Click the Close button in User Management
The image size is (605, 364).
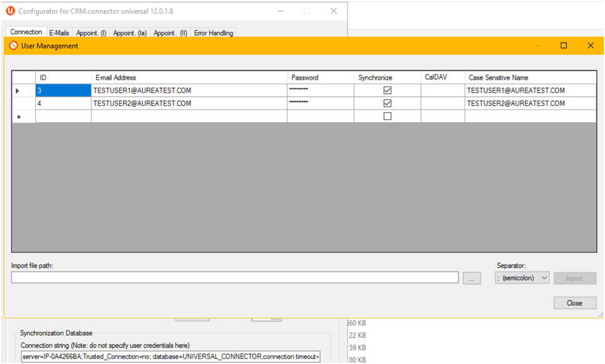[575, 303]
